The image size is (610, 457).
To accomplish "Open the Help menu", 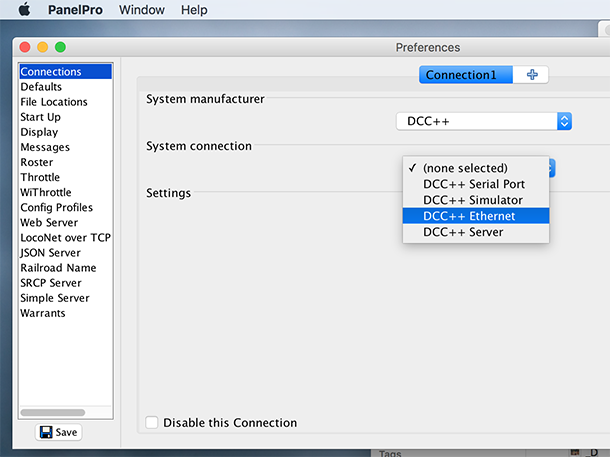I will click(x=194, y=9).
